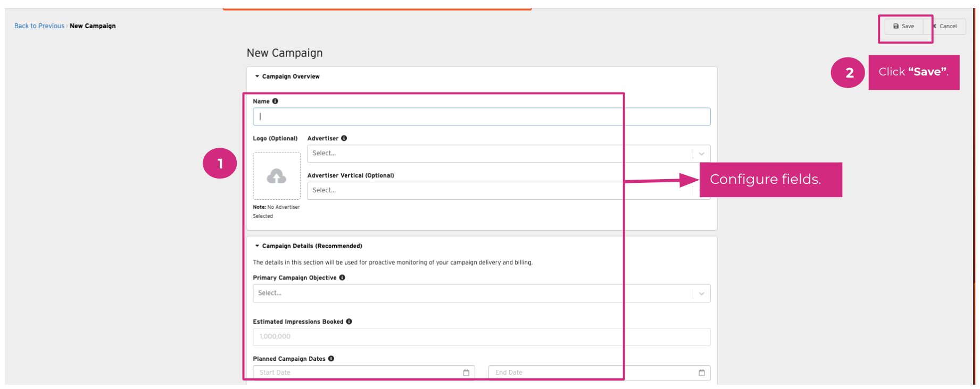
Task: Click Planned Campaign Dates info icon
Action: point(331,359)
